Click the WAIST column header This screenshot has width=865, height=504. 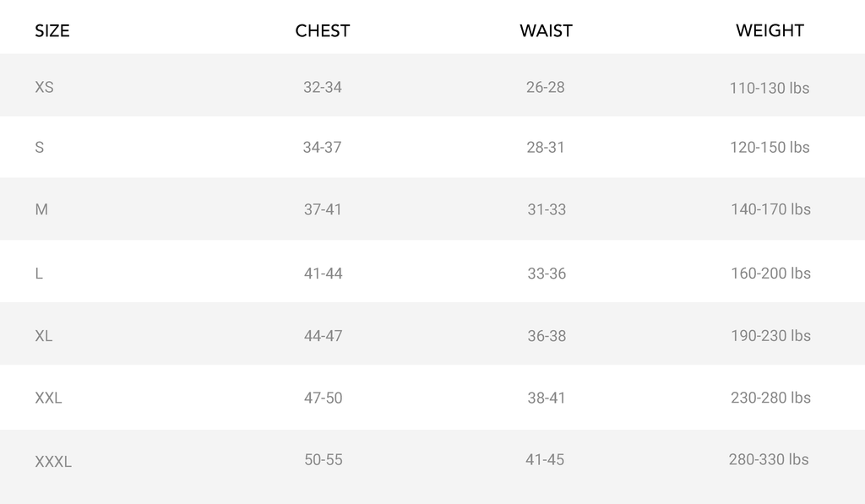click(547, 31)
